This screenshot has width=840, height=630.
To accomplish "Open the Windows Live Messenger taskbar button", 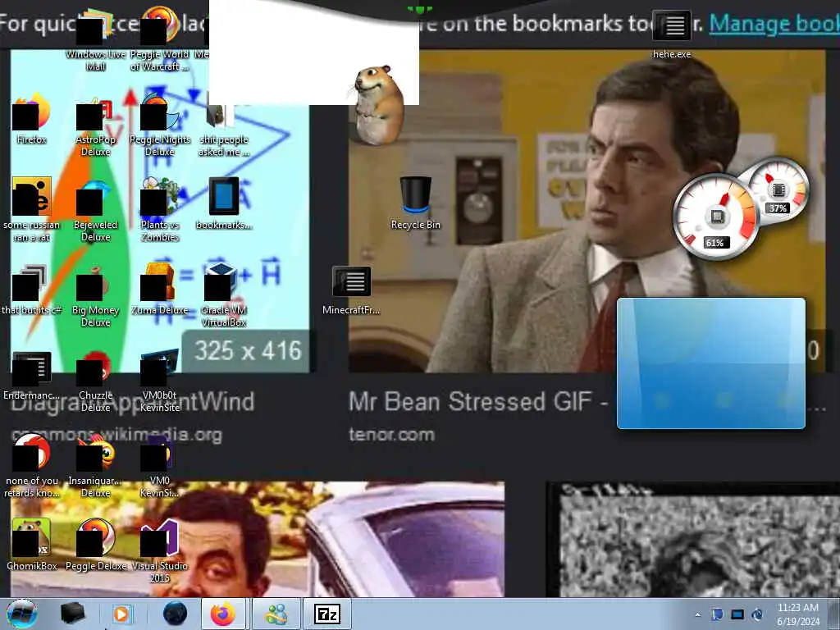I will pyautogui.click(x=276, y=614).
